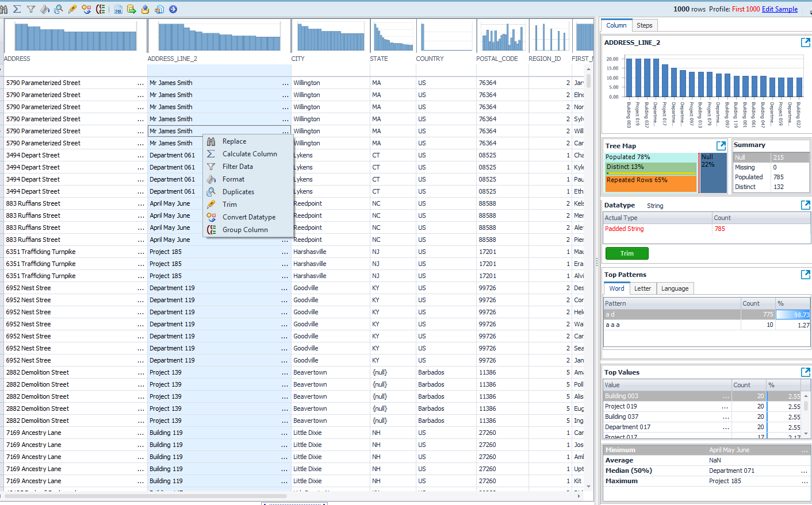
Task: Pop out the ADDRESS_LINE_2 histogram panel
Action: pos(806,42)
